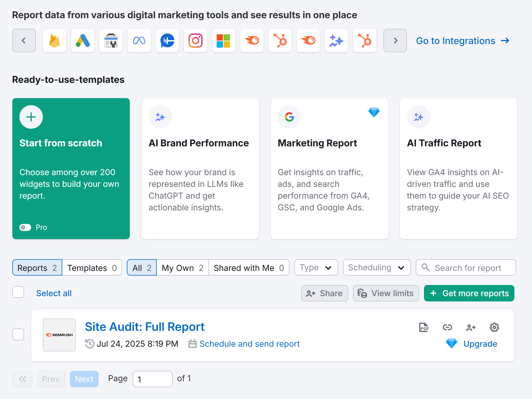Open the HubSpot integration
Viewport: 532px width, 399px height.
coord(280,40)
